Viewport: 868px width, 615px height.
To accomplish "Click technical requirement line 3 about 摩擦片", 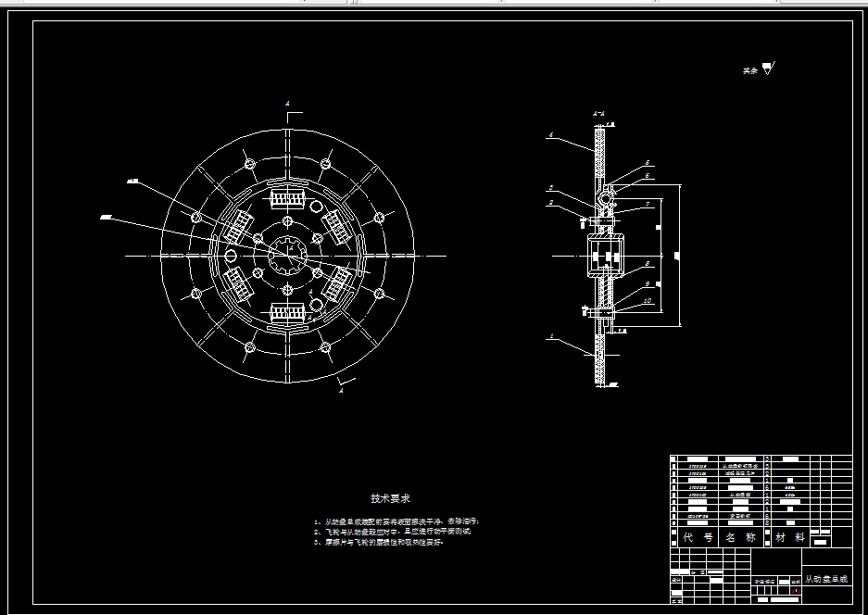I will [379, 543].
